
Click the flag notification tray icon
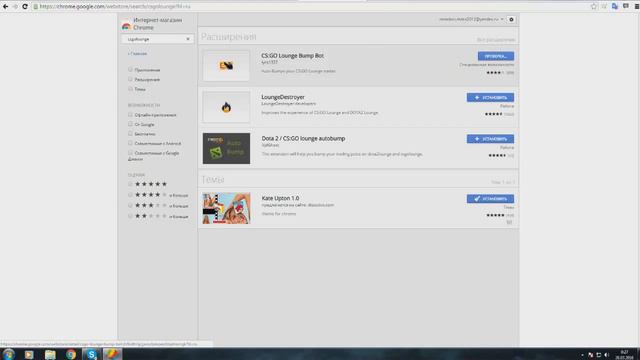pyautogui.click(x=591, y=355)
